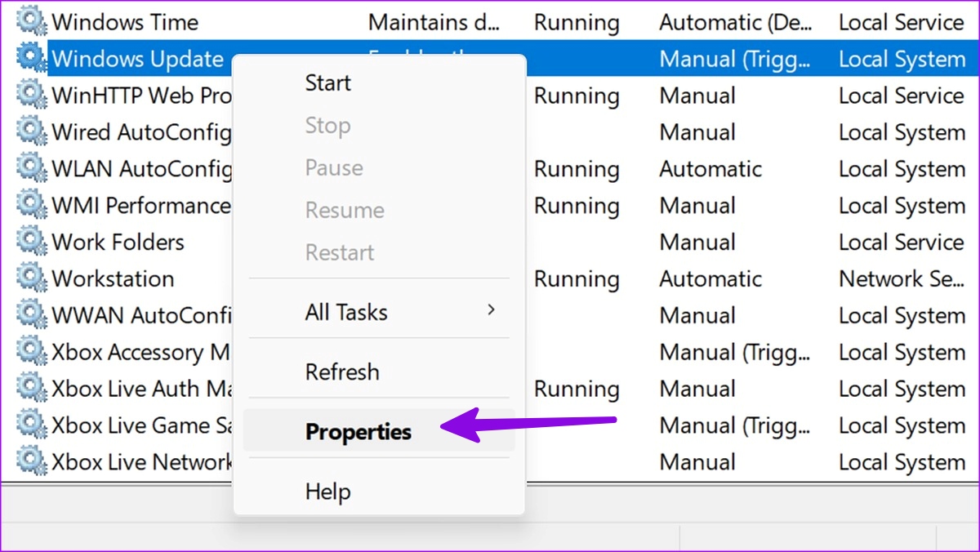
Task: Select the WinHTTP Web Proxy service
Action: pos(141,96)
